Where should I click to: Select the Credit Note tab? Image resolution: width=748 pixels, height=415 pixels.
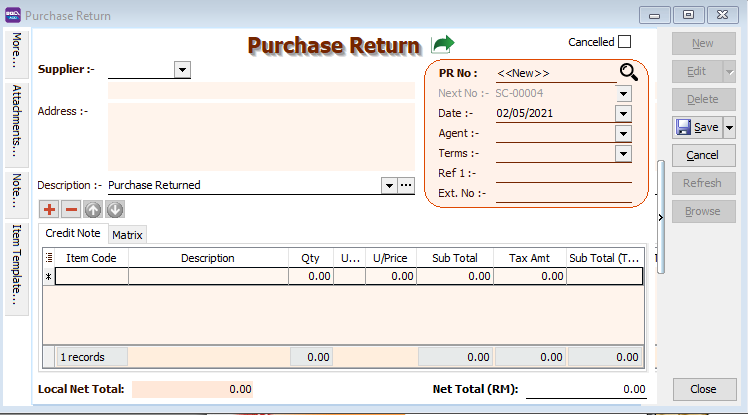tap(73, 234)
